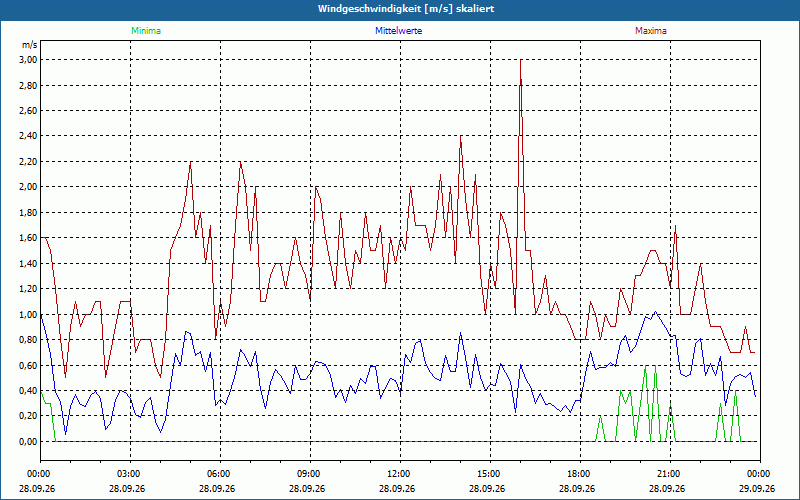The height and width of the screenshot is (500, 800).
Task: Click the 21:00 time axis label
Action: coord(670,474)
